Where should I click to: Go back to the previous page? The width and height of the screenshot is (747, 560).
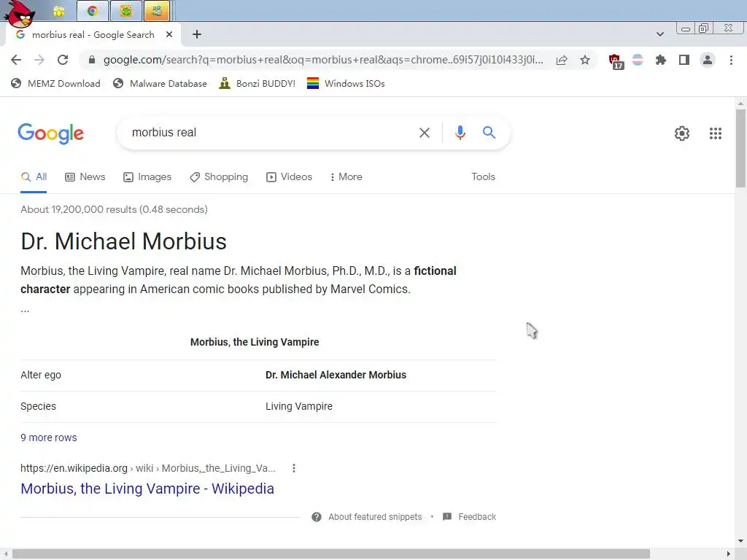pos(16,60)
